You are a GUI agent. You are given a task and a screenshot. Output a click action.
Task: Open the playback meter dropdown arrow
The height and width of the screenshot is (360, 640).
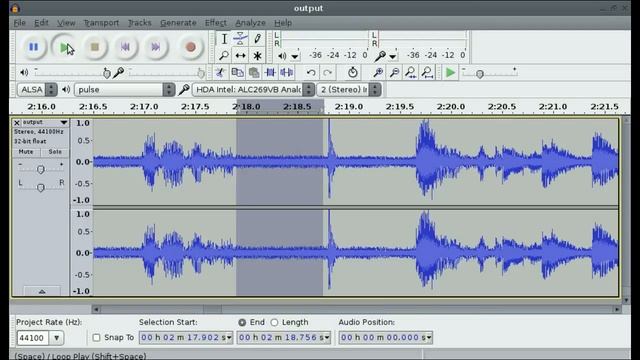(295, 56)
